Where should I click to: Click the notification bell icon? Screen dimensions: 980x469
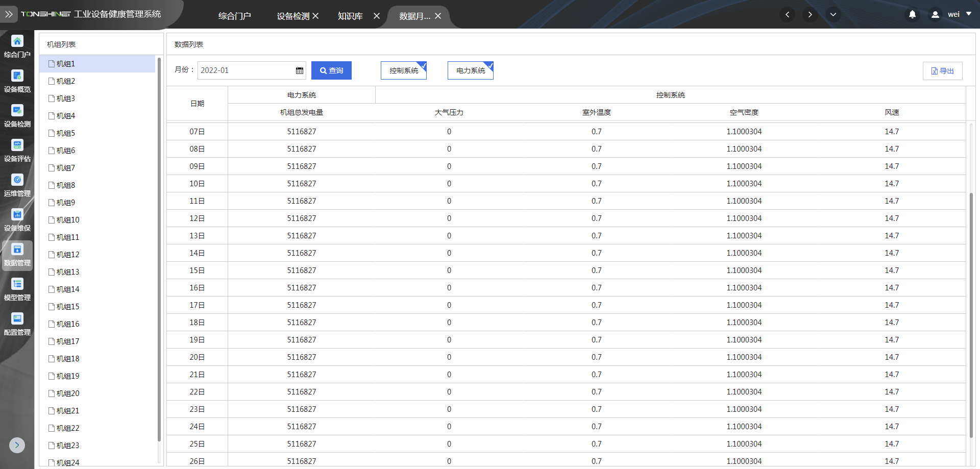[912, 14]
